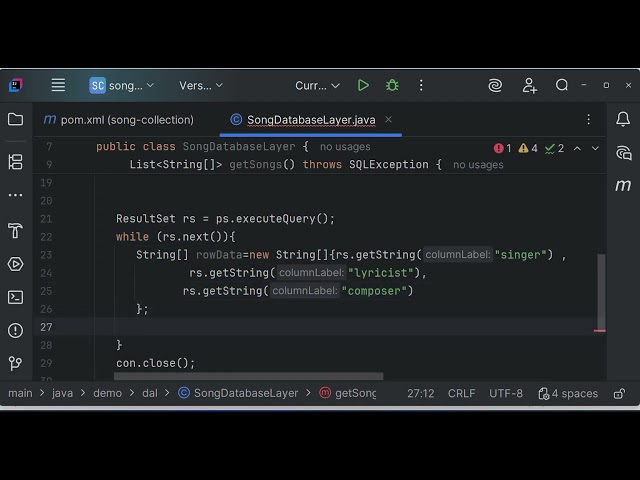The image size is (640, 480).
Task: Open the Current File run configuration dropdown
Action: (317, 86)
